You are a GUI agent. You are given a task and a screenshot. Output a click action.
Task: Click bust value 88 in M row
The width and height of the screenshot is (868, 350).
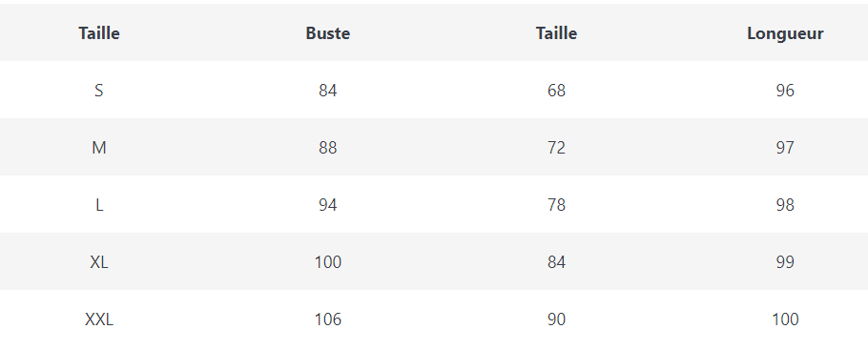click(x=328, y=148)
